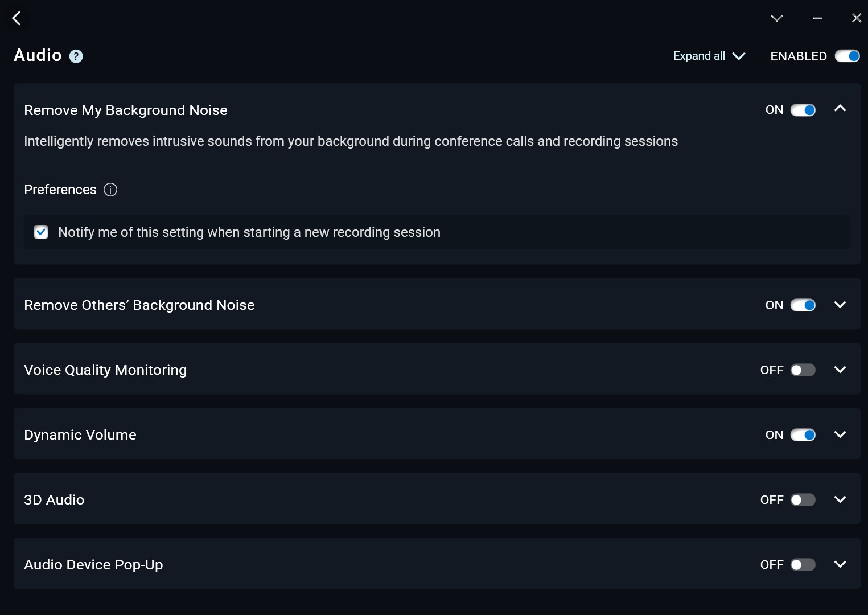Click the window dropdown chevron in title bar
This screenshot has height=615, width=868.
point(776,18)
